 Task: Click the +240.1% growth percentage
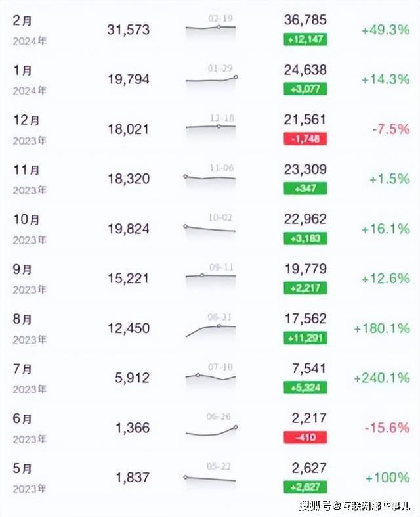pos(382,378)
